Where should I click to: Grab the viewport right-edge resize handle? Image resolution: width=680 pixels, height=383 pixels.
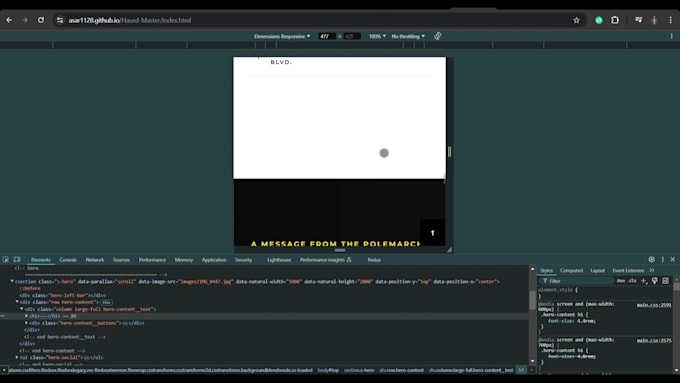449,151
